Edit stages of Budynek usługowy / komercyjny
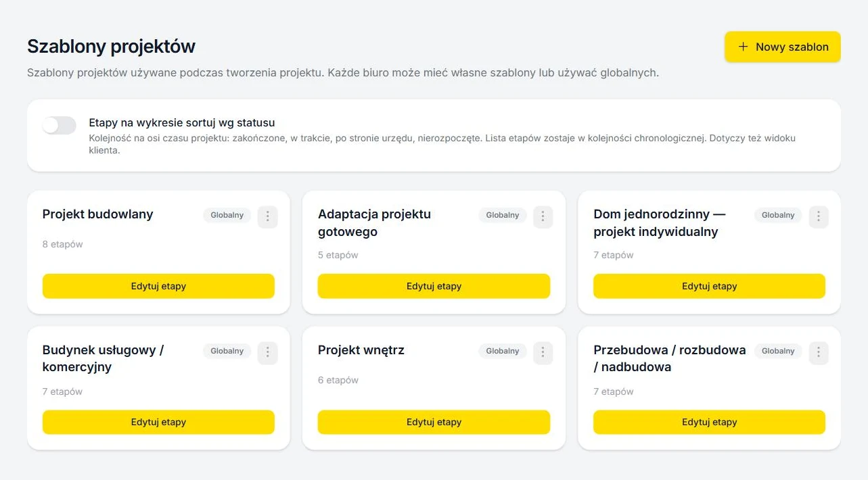Image resolution: width=868 pixels, height=480 pixels. tap(158, 422)
